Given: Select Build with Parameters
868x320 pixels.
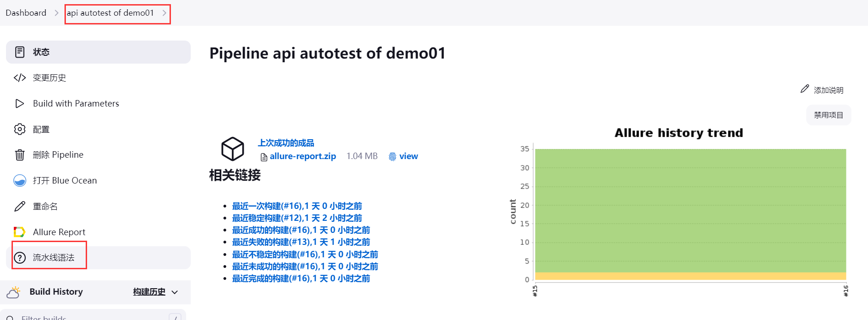Looking at the screenshot, I should pyautogui.click(x=98, y=103).
